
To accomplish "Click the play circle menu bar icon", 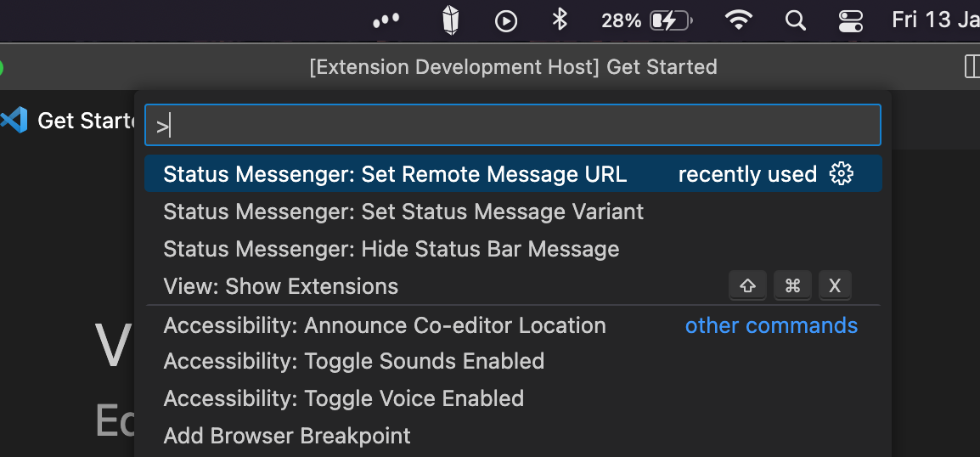I will click(505, 21).
